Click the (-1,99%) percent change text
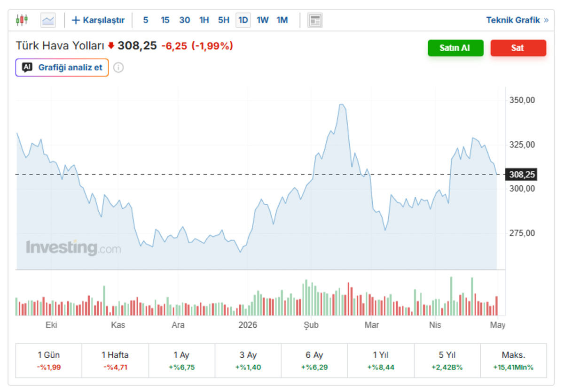 coord(212,46)
